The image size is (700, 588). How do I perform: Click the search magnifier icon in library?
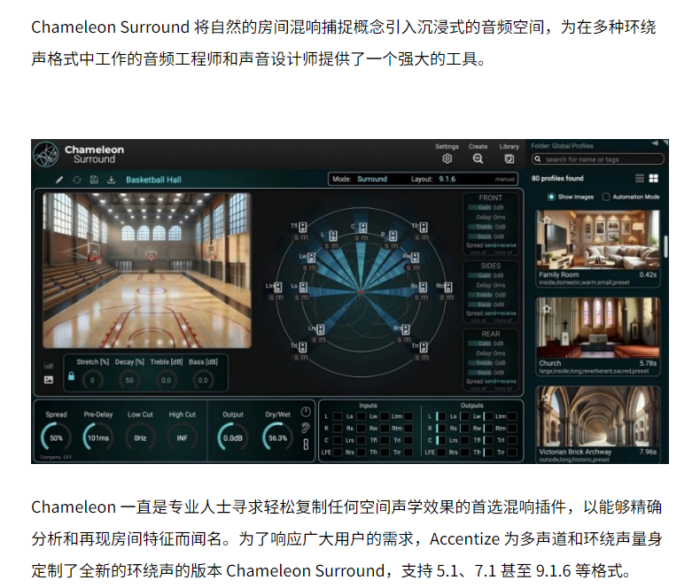click(x=538, y=159)
